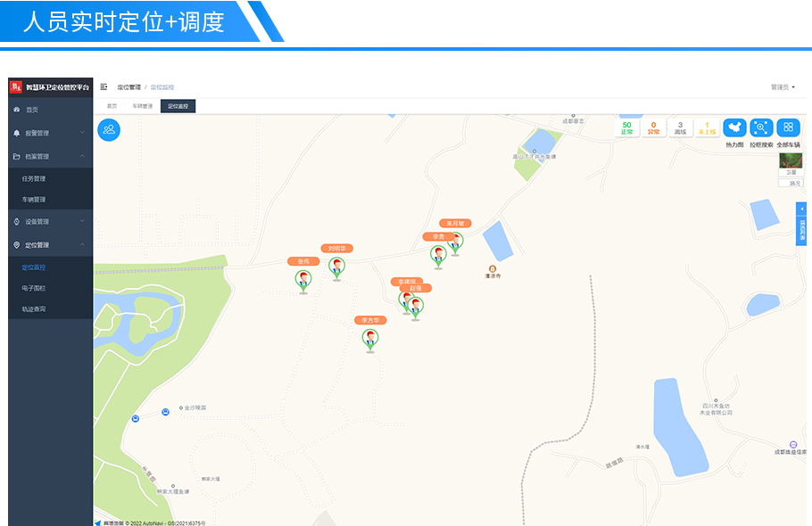This screenshot has height=526, width=812.
Task: Switch to the 首页 tab
Action: [112, 106]
